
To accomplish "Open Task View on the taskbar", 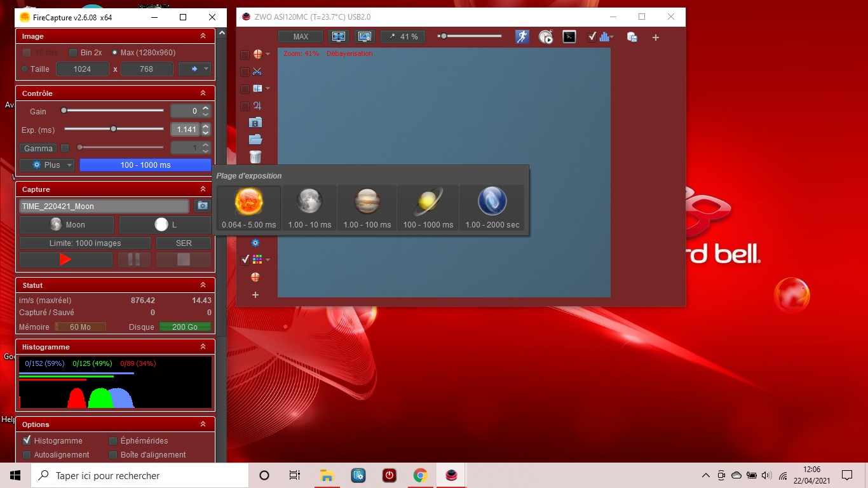I will (295, 475).
